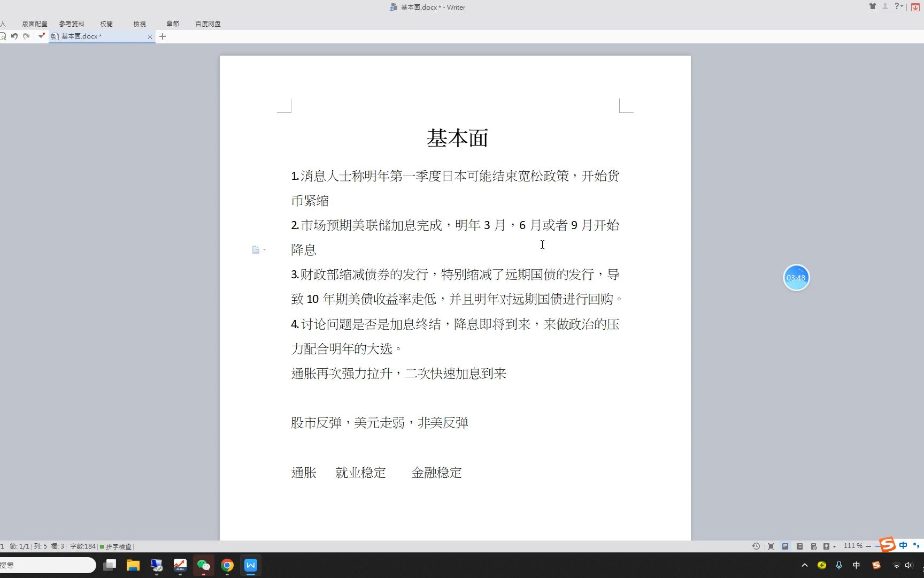Click the document title 基本面
This screenshot has width=924, height=578.
457,138
